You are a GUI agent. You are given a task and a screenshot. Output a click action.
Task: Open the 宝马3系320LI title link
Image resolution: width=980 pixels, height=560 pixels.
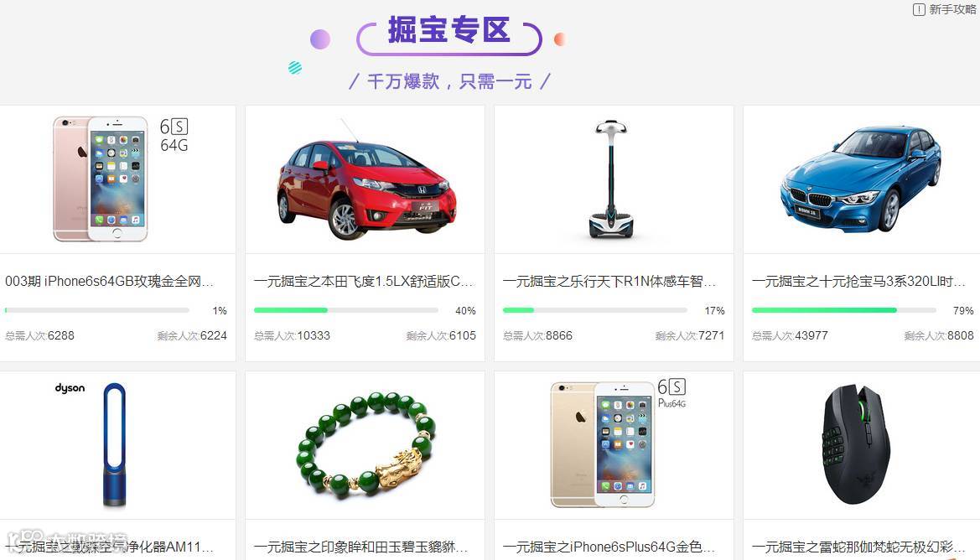tap(858, 281)
